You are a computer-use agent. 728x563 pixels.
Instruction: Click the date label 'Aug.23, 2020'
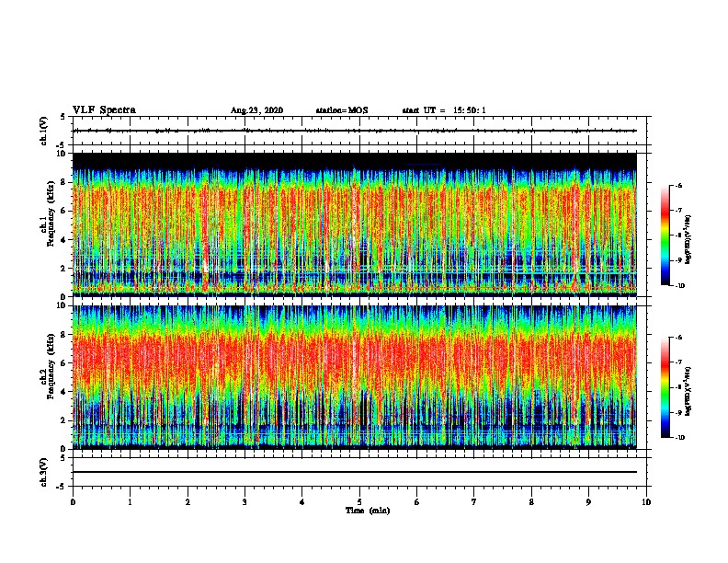click(x=256, y=110)
